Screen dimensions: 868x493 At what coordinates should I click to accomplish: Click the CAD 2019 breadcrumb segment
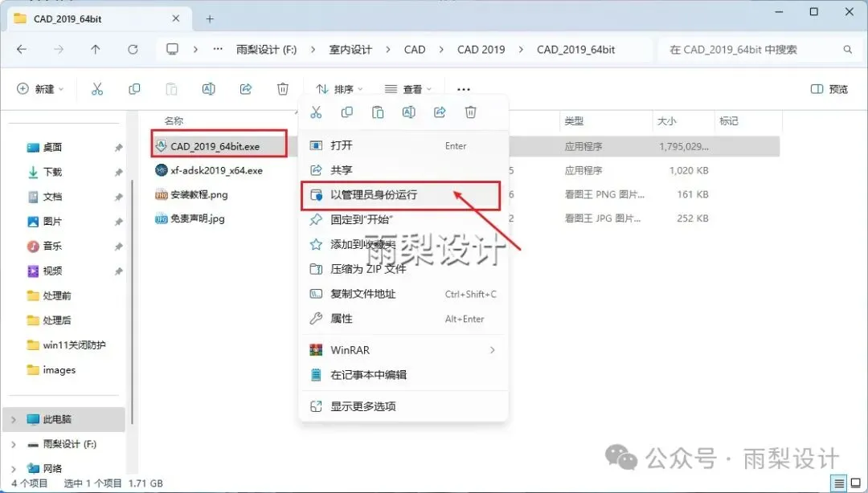coord(481,49)
